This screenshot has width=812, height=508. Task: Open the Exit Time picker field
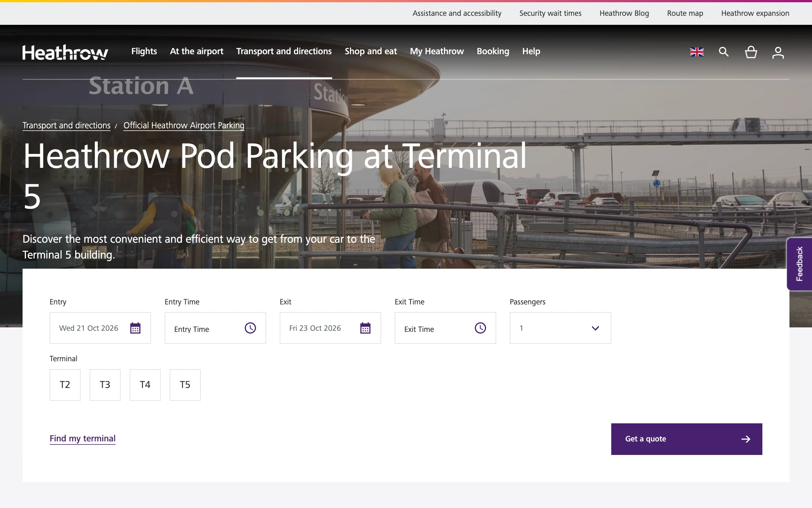(x=445, y=328)
